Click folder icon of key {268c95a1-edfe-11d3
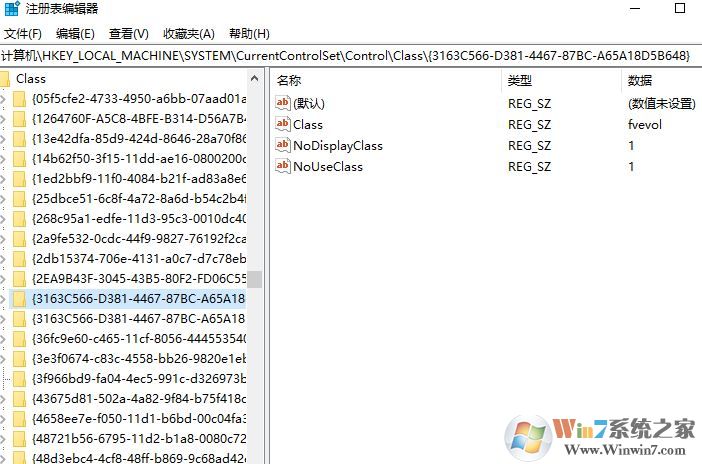The width and height of the screenshot is (702, 464). [x=19, y=219]
